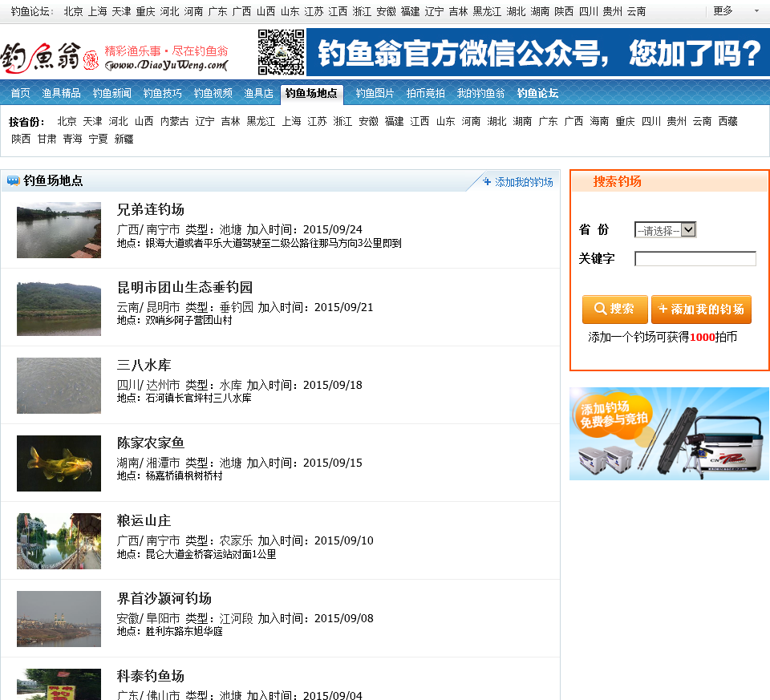This screenshot has width=770, height=700.
Task: Open the 科泰钓鱼场 title link
Action: coord(150,676)
